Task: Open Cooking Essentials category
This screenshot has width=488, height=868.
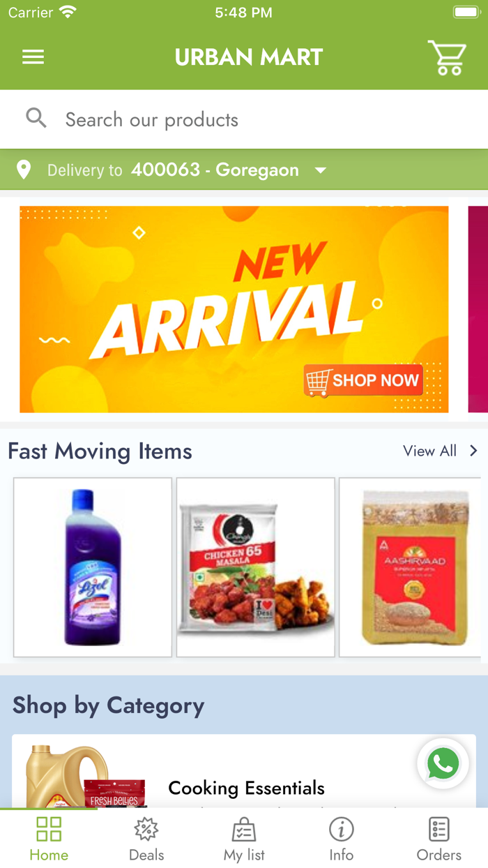Action: tap(244, 771)
